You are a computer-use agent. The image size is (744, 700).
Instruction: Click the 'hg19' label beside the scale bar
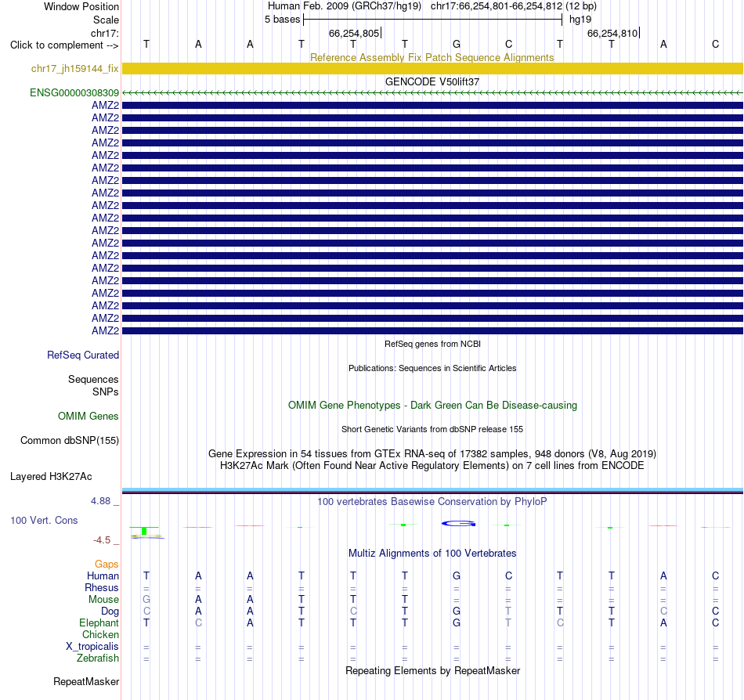pos(580,20)
